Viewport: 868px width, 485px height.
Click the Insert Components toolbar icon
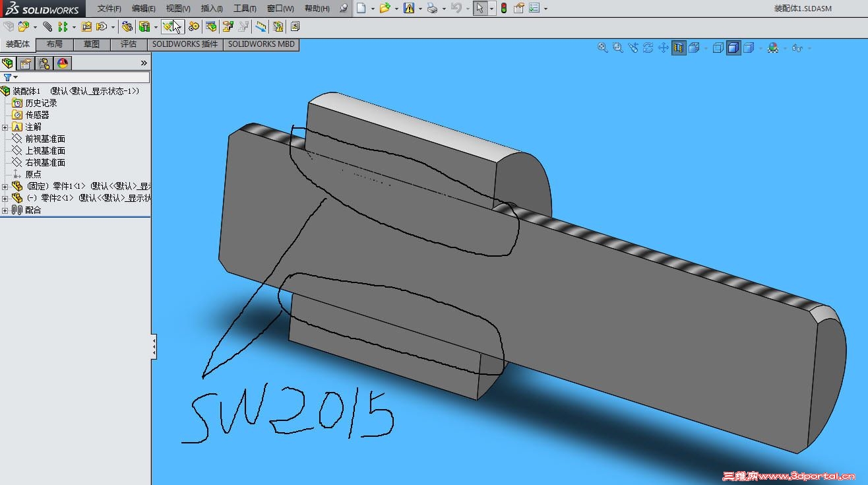(x=24, y=27)
